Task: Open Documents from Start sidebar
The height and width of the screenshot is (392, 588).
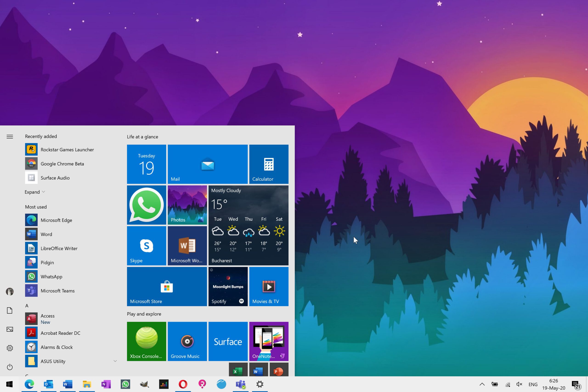Action: pyautogui.click(x=10, y=310)
